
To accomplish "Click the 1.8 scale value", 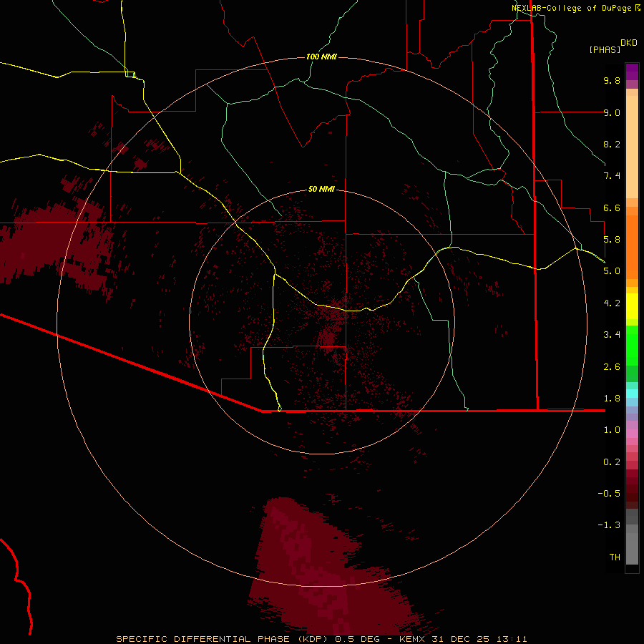I will (x=612, y=399).
